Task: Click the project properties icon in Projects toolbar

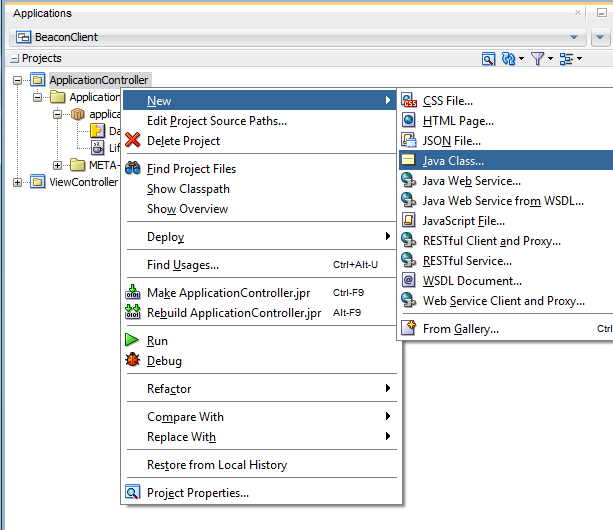Action: (488, 59)
